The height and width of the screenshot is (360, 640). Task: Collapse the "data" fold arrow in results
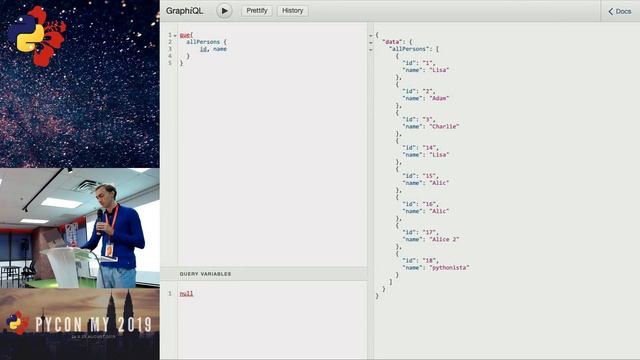[371, 42]
